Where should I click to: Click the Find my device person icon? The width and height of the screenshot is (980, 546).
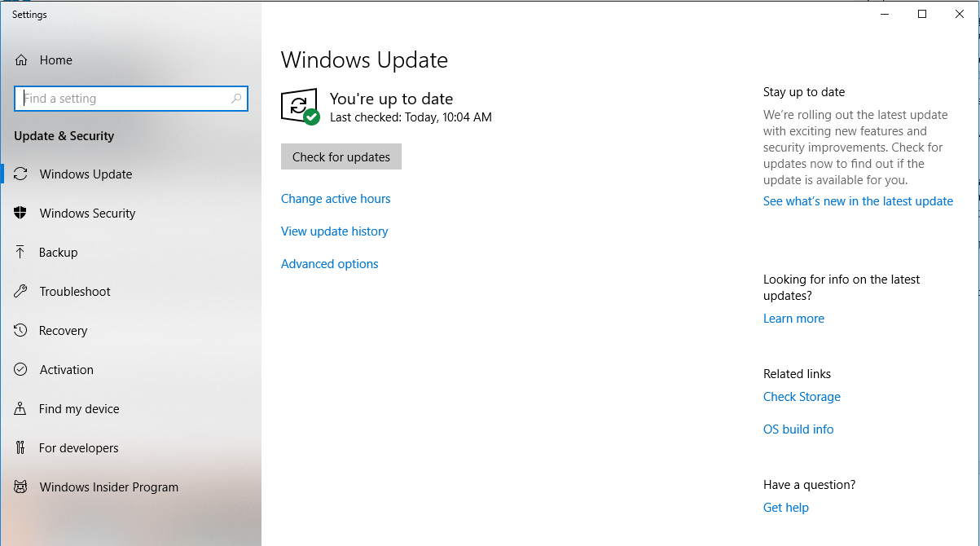click(x=21, y=409)
